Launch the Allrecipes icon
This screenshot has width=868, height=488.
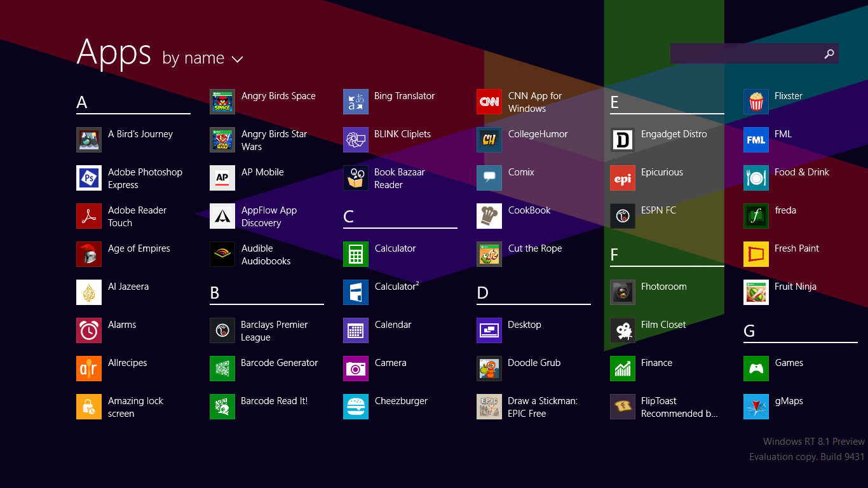[89, 369]
